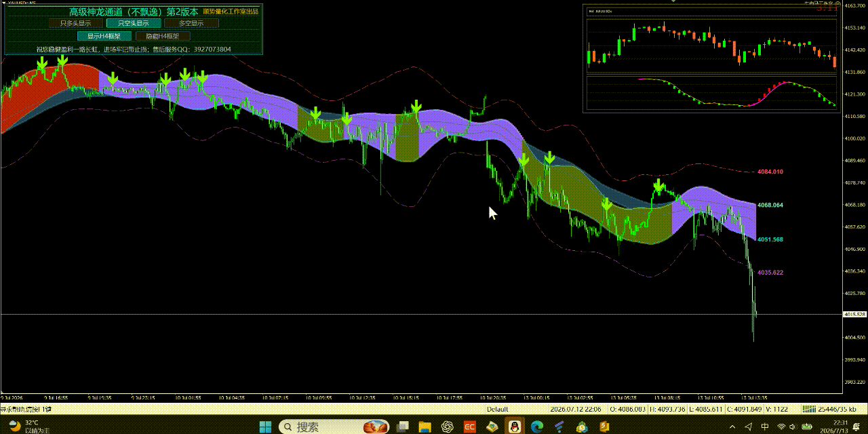Click the H4 indicator subwindow with magenta curve
The height and width of the screenshot is (434, 868).
(712, 92)
